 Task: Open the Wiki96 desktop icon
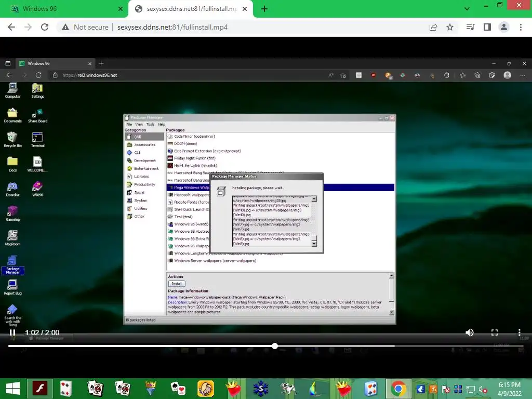click(37, 189)
